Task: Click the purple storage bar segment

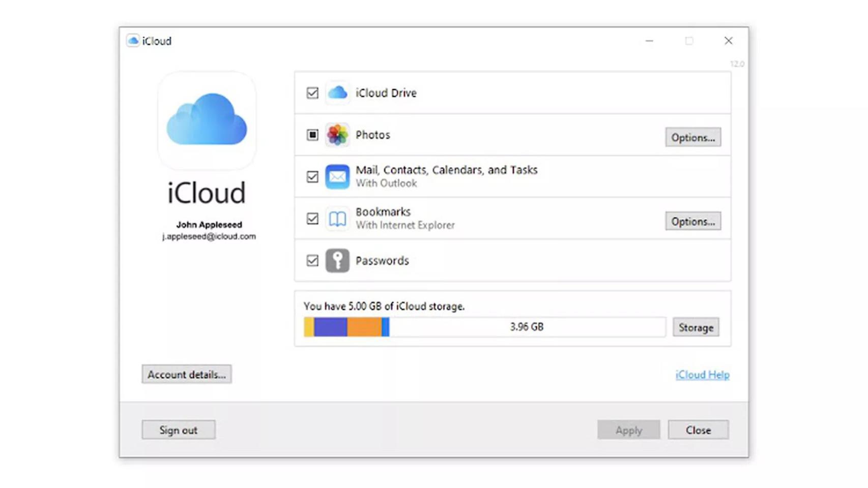Action: click(x=330, y=327)
